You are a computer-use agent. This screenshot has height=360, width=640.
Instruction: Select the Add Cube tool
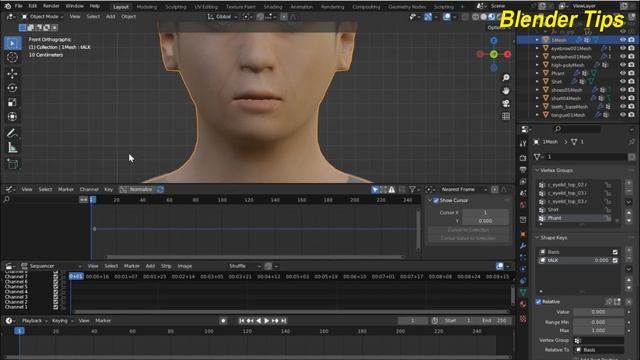coord(12,164)
